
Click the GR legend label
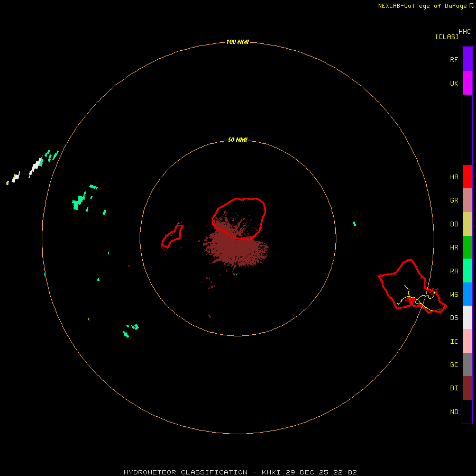pyautogui.click(x=454, y=200)
